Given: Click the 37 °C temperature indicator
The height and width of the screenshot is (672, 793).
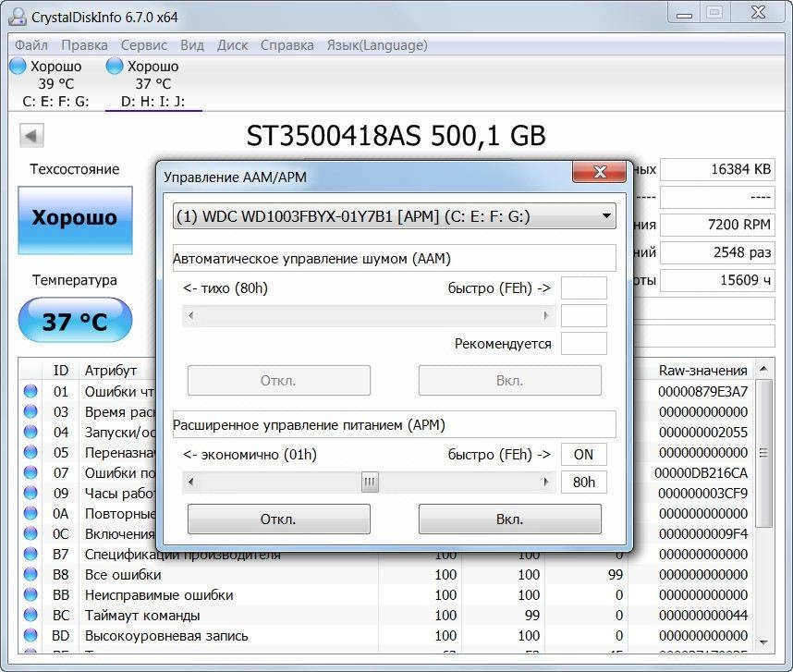Looking at the screenshot, I should point(76,321).
